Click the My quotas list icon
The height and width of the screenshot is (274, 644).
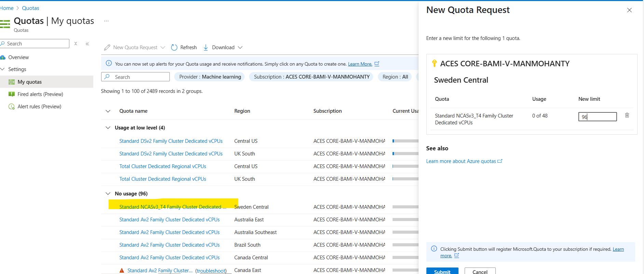point(12,82)
